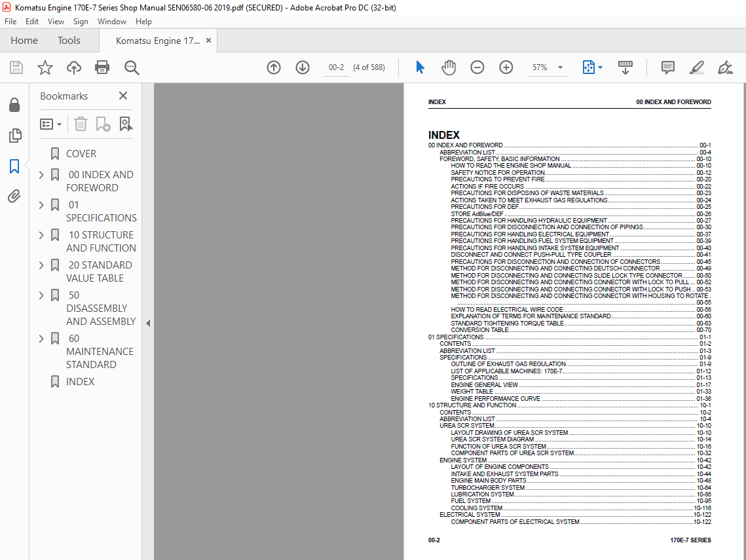Follow the UREA SCR SYSTEM DIAGRAM entry
Image resolution: width=746 pixels, height=560 pixels.
tap(581, 439)
